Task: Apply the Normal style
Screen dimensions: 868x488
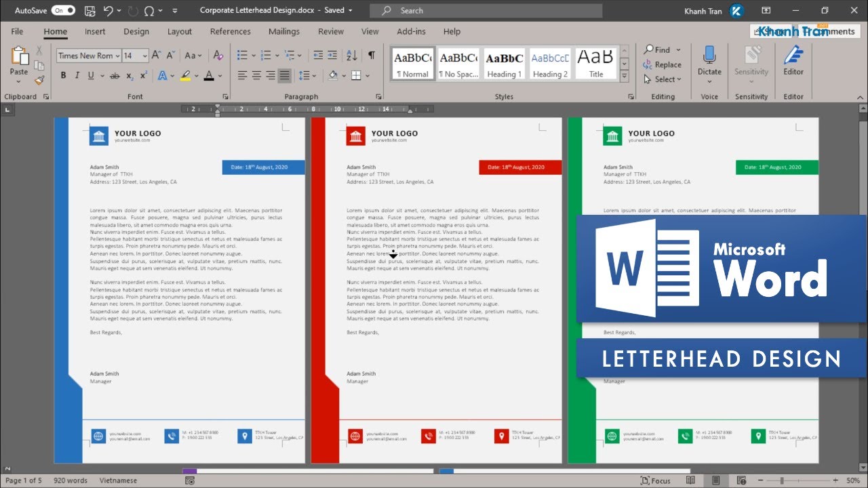Action: point(413,64)
